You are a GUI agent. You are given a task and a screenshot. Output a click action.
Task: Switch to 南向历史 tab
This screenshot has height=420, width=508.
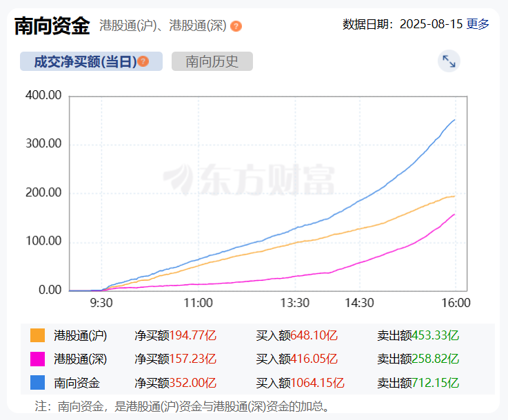click(212, 61)
